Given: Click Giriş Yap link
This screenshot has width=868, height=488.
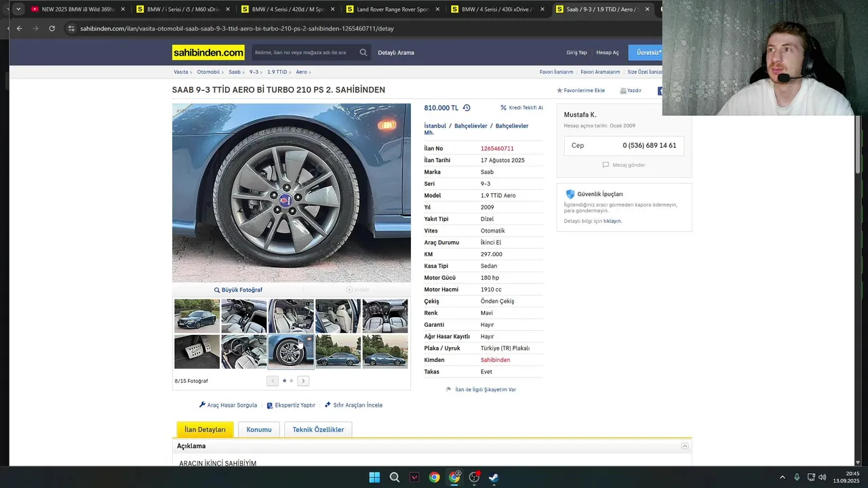Looking at the screenshot, I should coord(577,52).
